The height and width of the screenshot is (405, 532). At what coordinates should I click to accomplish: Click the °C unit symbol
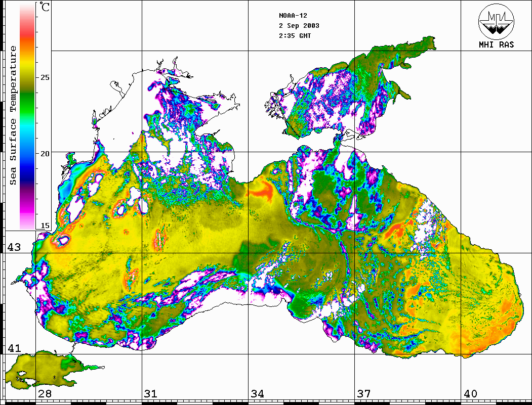45,7
